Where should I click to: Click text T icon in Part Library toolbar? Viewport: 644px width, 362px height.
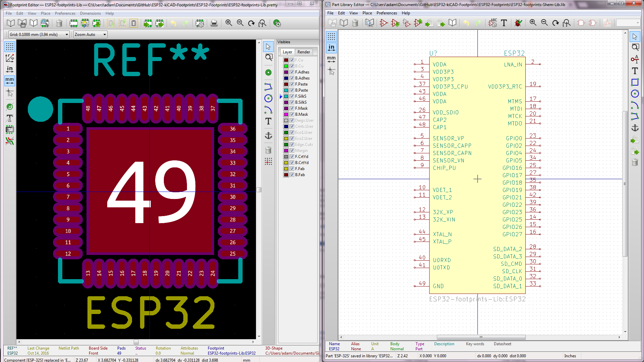coord(504,23)
